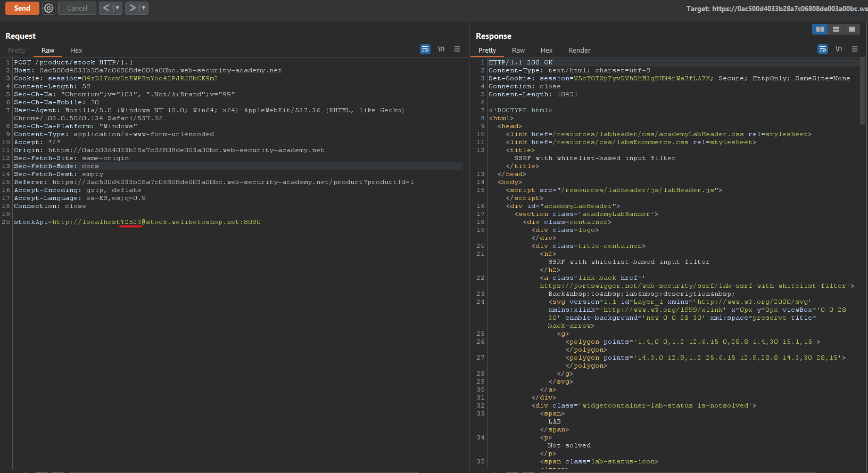The image size is (868, 473).
Task: Click the stockApi parameter line in request
Action: click(137, 222)
